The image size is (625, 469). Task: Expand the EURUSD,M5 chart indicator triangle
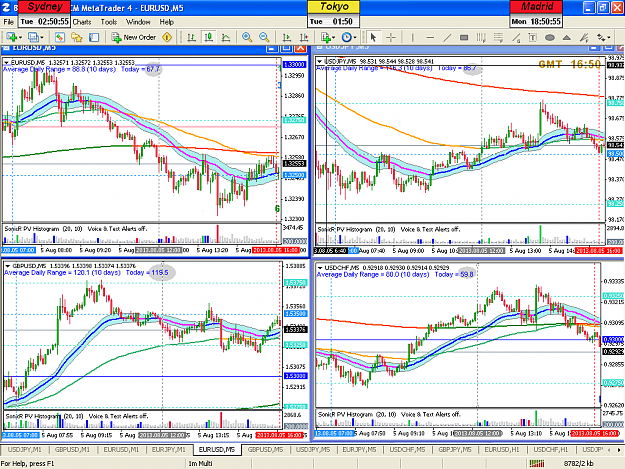6,63
